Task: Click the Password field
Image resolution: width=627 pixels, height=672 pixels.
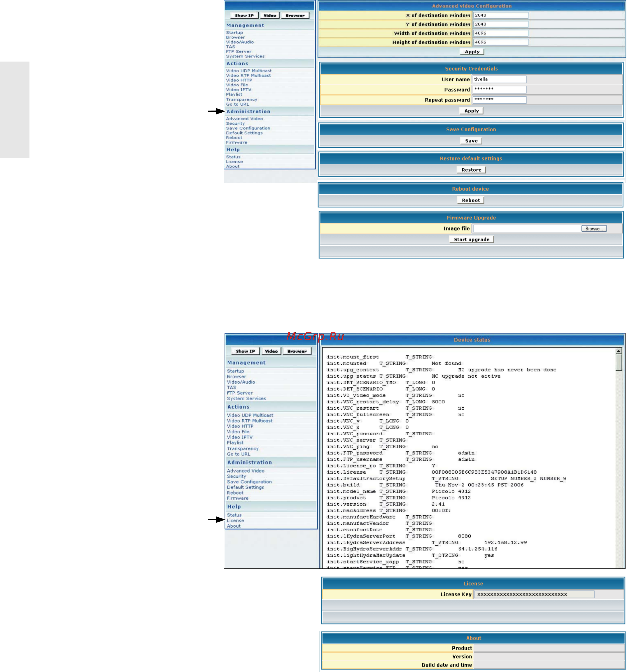Action: pyautogui.click(x=499, y=90)
